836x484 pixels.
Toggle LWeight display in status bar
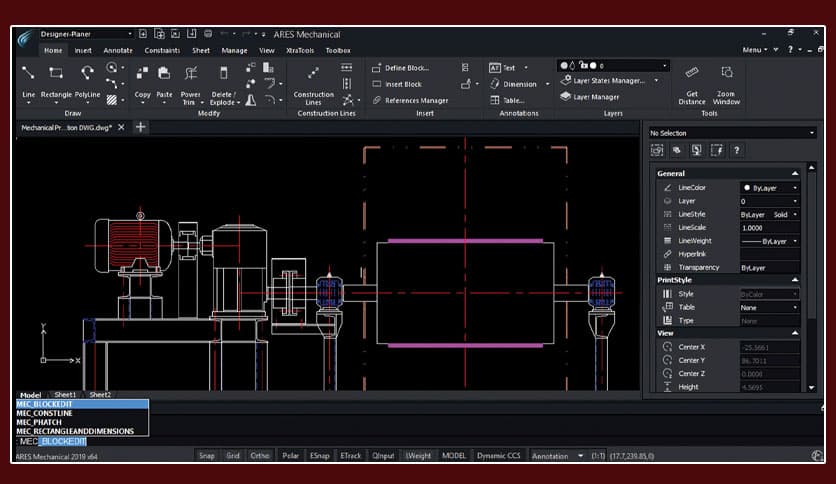(419, 456)
